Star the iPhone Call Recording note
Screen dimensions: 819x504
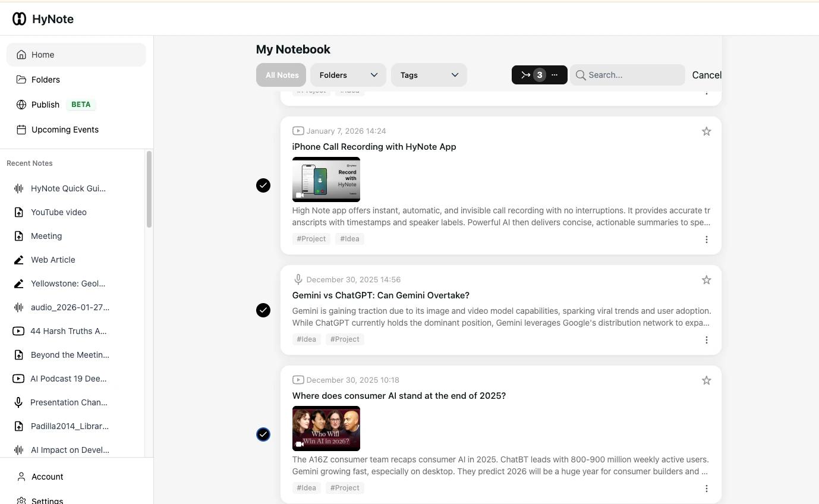pyautogui.click(x=706, y=131)
